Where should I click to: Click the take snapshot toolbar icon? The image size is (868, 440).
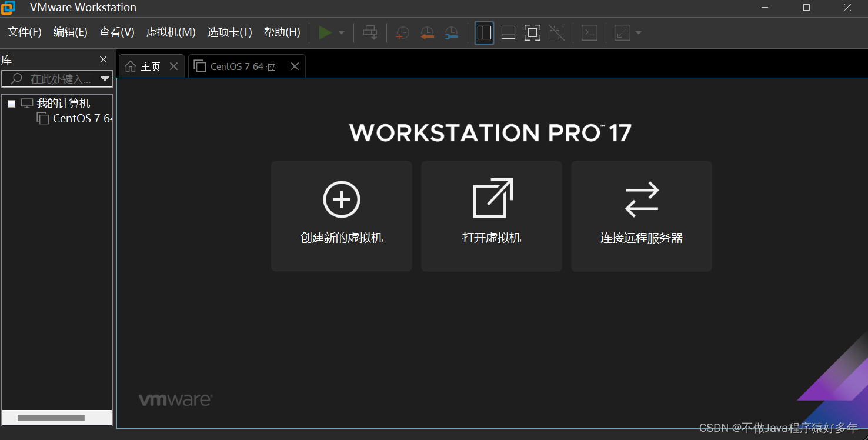pos(403,33)
